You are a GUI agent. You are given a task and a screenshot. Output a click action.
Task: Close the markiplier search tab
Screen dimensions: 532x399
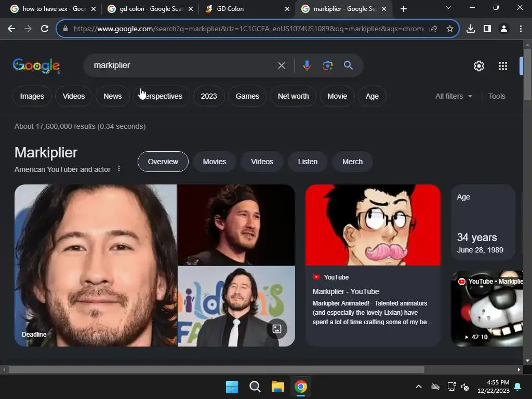coord(384,9)
